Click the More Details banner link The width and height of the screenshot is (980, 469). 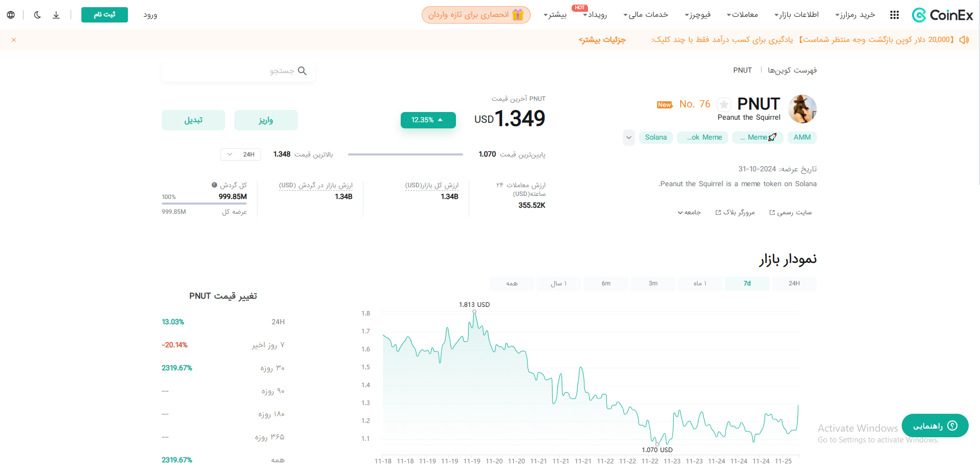point(602,40)
